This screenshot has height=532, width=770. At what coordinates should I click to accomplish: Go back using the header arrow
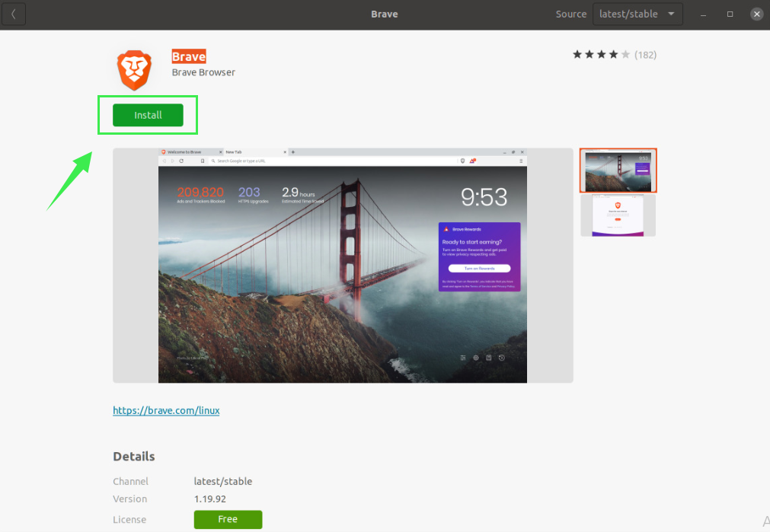click(x=14, y=14)
